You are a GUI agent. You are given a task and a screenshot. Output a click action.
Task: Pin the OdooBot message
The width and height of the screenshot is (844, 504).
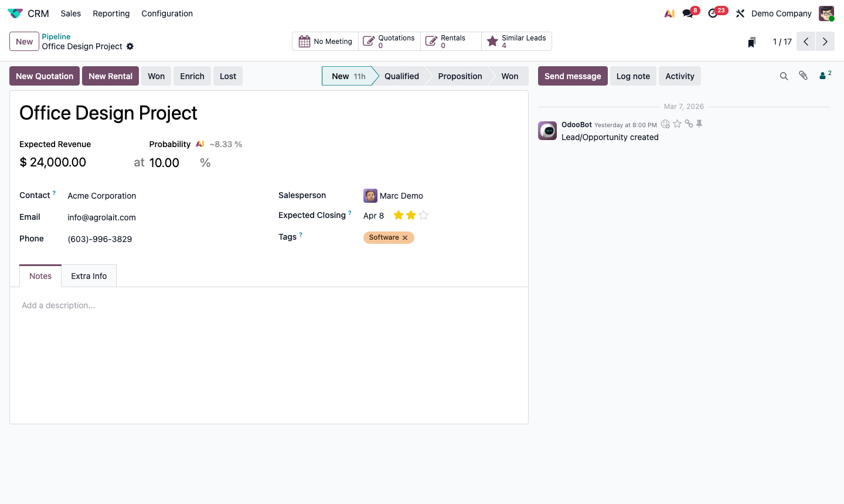[699, 124]
